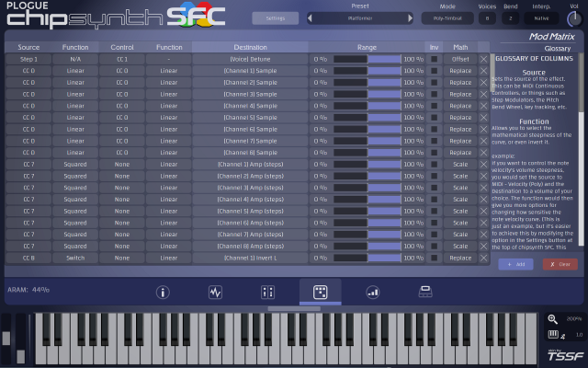Remove the [Channel 7] Sample row
Image resolution: width=588 pixels, height=368 pixels.
484,141
